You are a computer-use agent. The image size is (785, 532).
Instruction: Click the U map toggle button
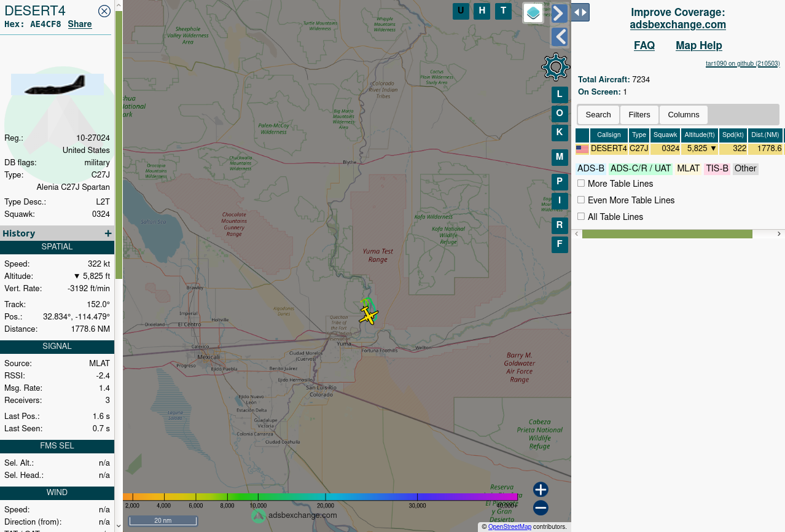(461, 11)
